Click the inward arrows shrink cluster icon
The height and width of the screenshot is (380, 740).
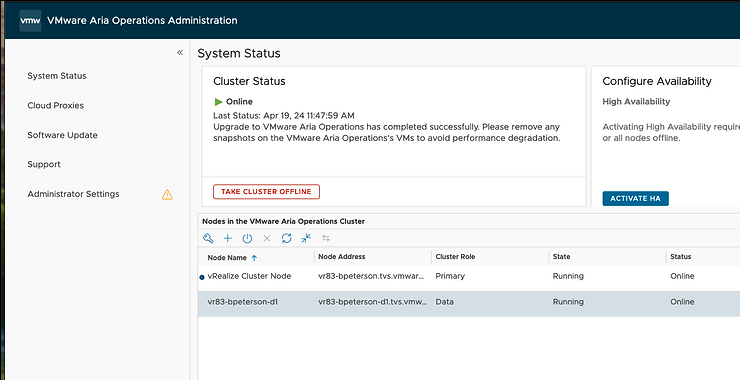306,238
